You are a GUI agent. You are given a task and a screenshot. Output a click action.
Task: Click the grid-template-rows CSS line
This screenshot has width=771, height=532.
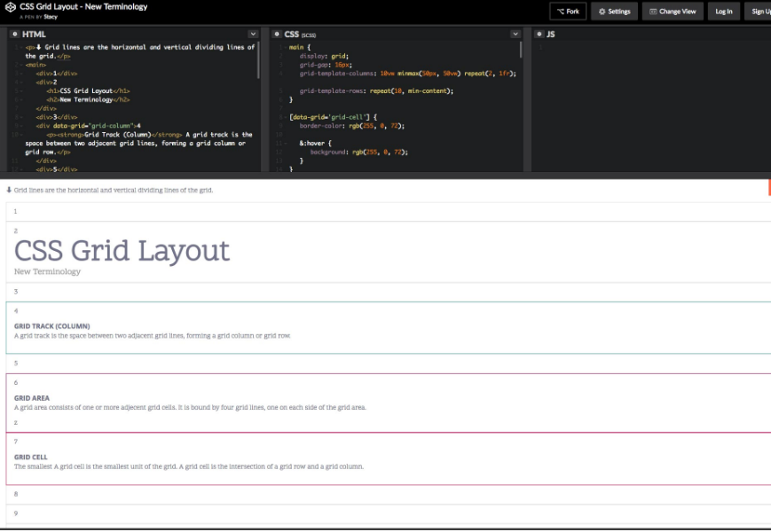coord(376,90)
